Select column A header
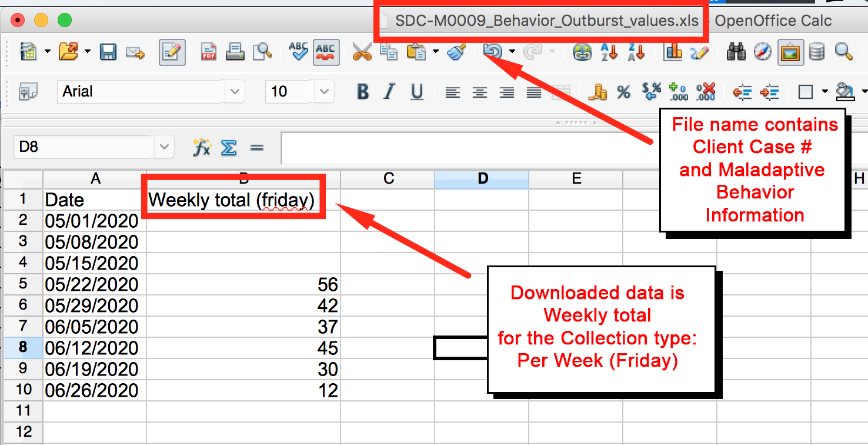This screenshot has height=445, width=868. click(x=95, y=179)
